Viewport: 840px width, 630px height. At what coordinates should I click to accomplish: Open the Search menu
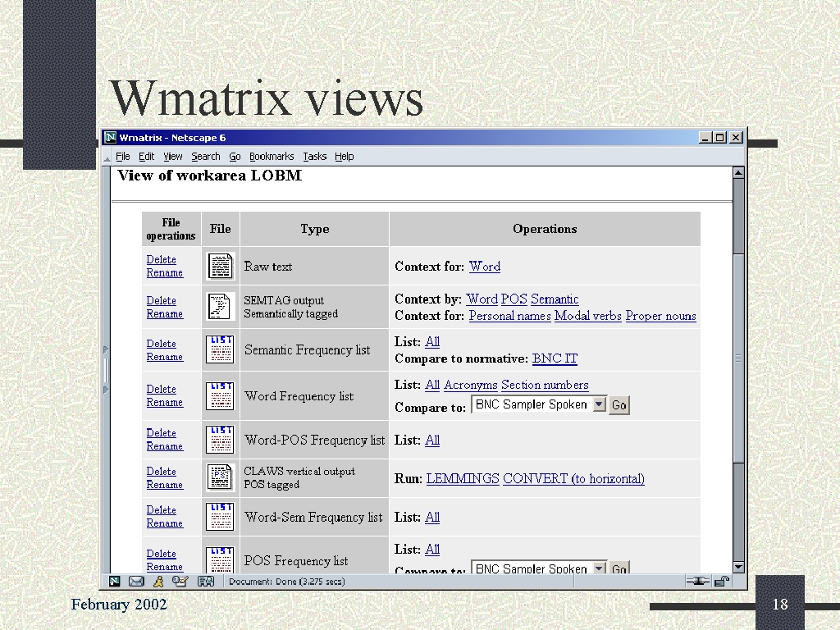(x=206, y=157)
